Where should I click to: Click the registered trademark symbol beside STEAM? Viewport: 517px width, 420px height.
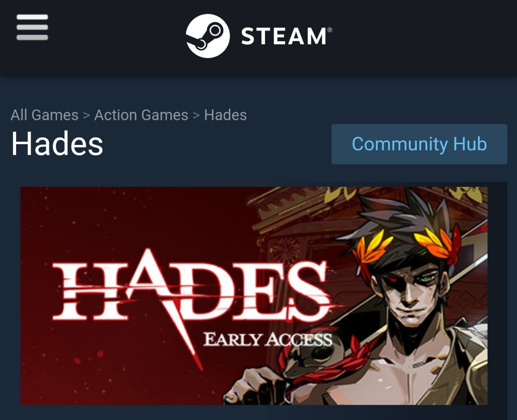[330, 29]
